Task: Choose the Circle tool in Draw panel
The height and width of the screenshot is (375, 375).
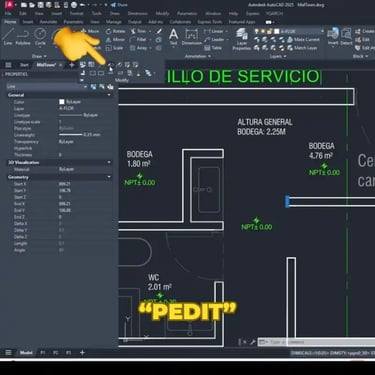Action: coord(40,36)
